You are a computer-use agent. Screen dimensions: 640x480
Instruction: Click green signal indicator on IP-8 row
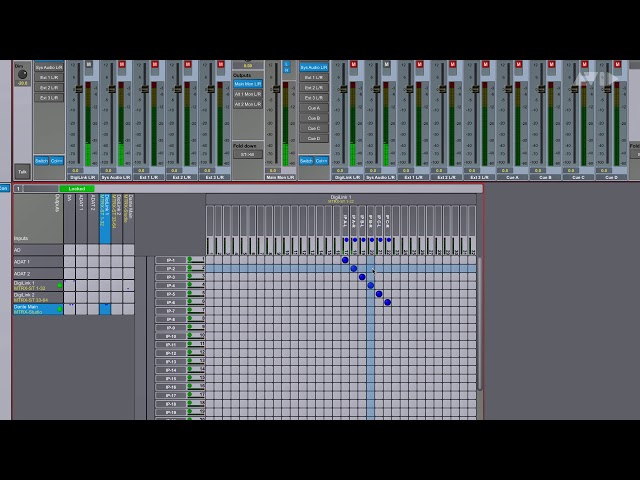pos(189,318)
